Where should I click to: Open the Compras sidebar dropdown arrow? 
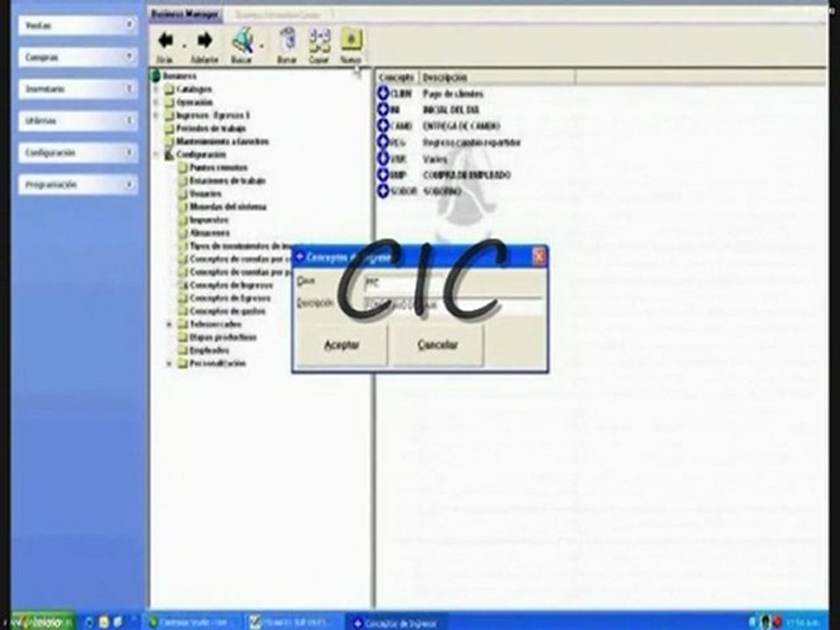point(129,56)
